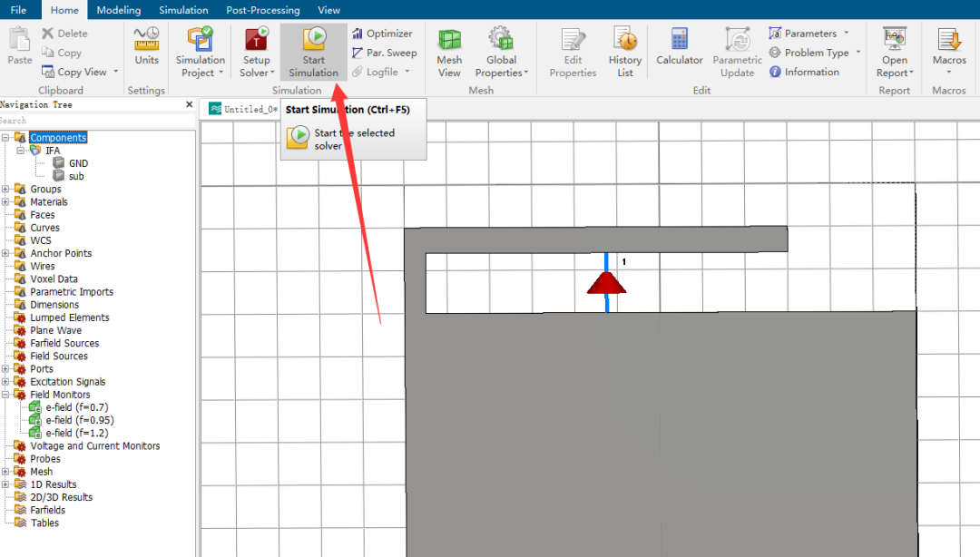
Task: Select the Tables folder
Action: click(44, 523)
